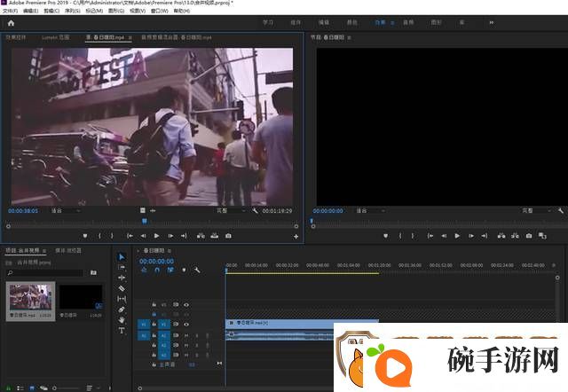Play the clip in Source monitor

156,236
